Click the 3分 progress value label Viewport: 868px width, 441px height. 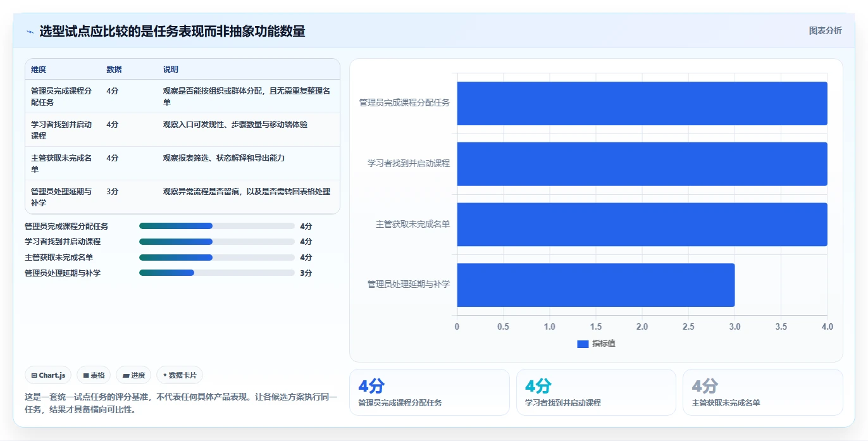click(306, 273)
